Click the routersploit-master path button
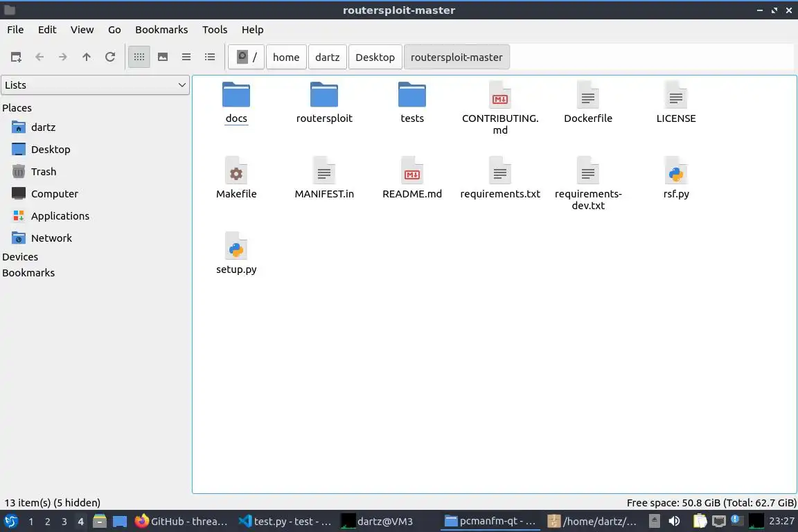The height and width of the screenshot is (532, 798). pos(456,57)
